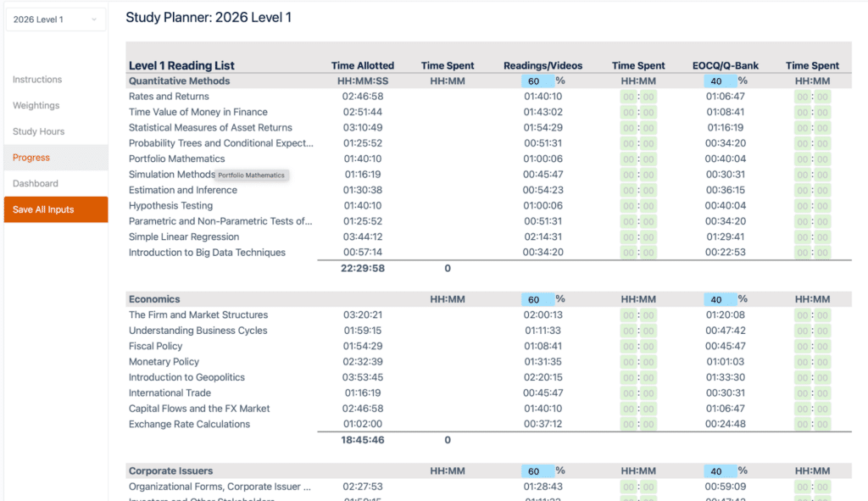Open the 2026 Level 1 dropdown
Screen dimensions: 868x501
tap(56, 19)
